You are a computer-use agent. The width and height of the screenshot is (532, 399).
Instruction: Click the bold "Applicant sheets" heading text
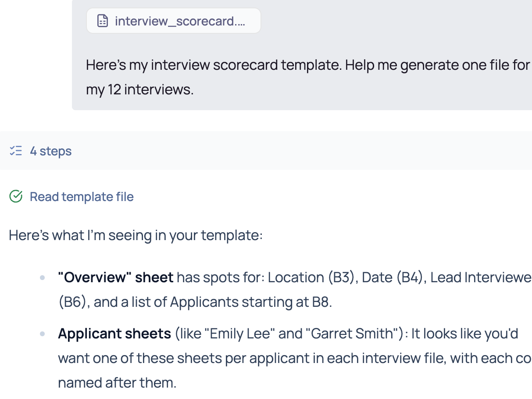click(x=114, y=334)
